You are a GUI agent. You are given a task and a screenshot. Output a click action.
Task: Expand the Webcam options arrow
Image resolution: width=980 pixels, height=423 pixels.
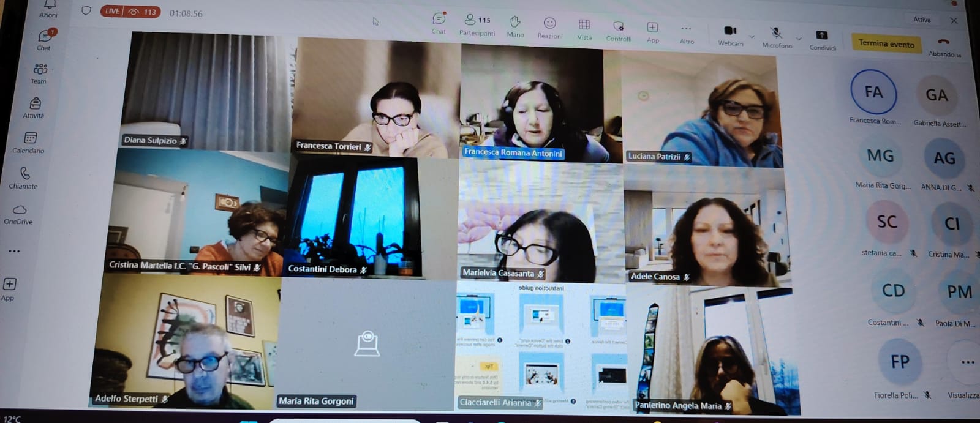(752, 37)
